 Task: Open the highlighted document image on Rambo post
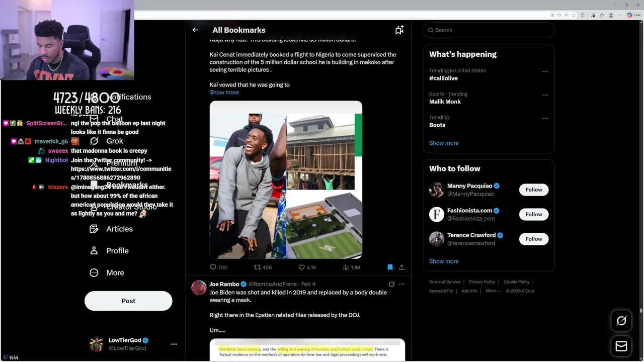pos(307,350)
